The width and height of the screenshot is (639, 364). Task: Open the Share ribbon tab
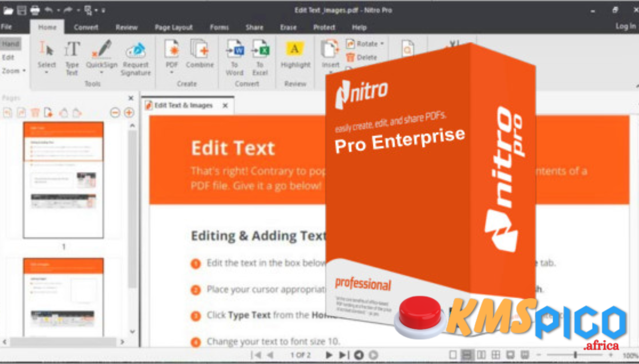[254, 27]
